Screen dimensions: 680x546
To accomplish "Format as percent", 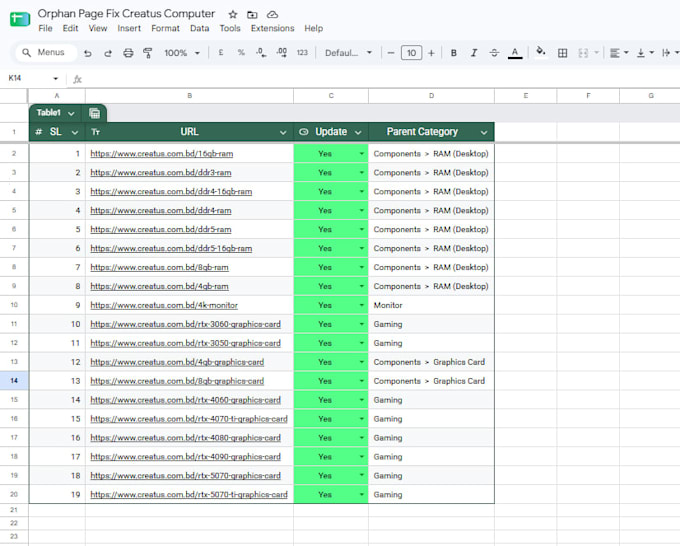I will [241, 52].
